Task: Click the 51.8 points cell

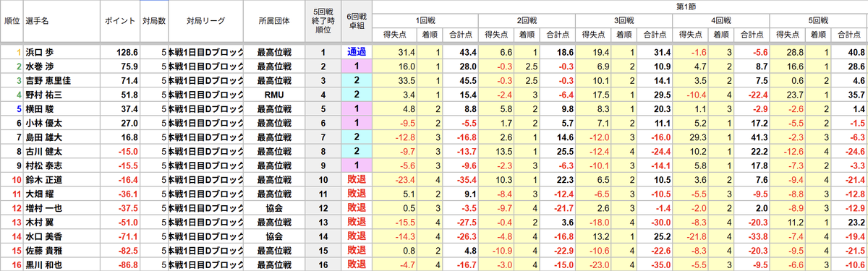Action: pyautogui.click(x=119, y=94)
